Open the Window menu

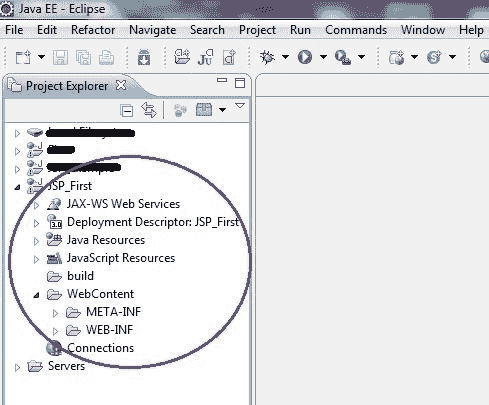[423, 30]
